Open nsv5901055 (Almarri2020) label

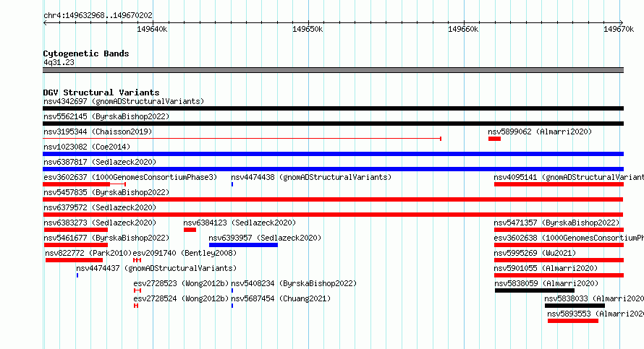[x=546, y=268]
